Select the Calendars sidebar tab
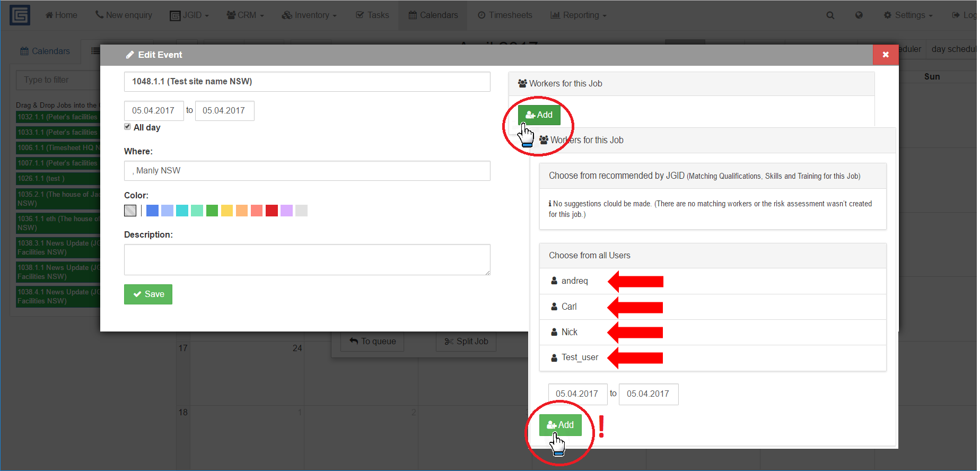Viewport: 980px width, 471px height. click(x=45, y=51)
